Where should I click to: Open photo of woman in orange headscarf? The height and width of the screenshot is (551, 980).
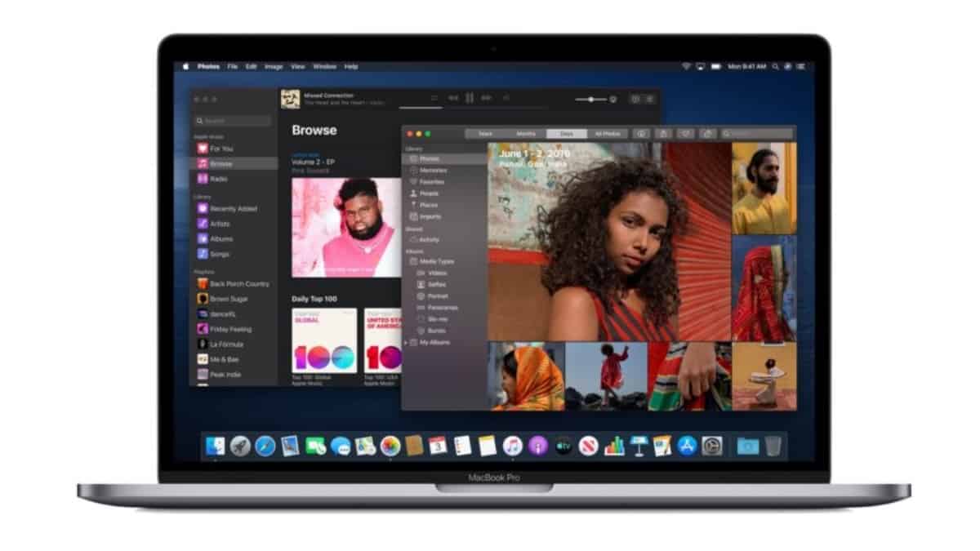(526, 376)
